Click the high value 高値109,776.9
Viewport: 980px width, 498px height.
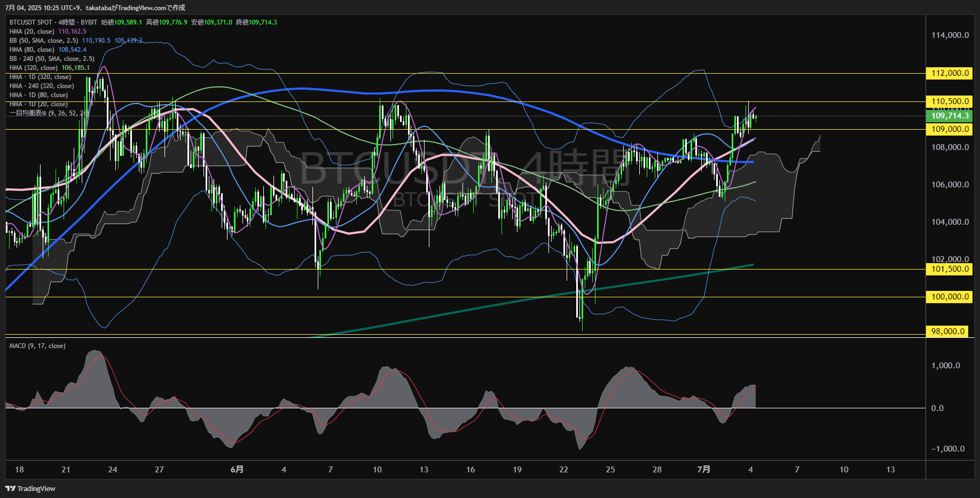pos(167,22)
